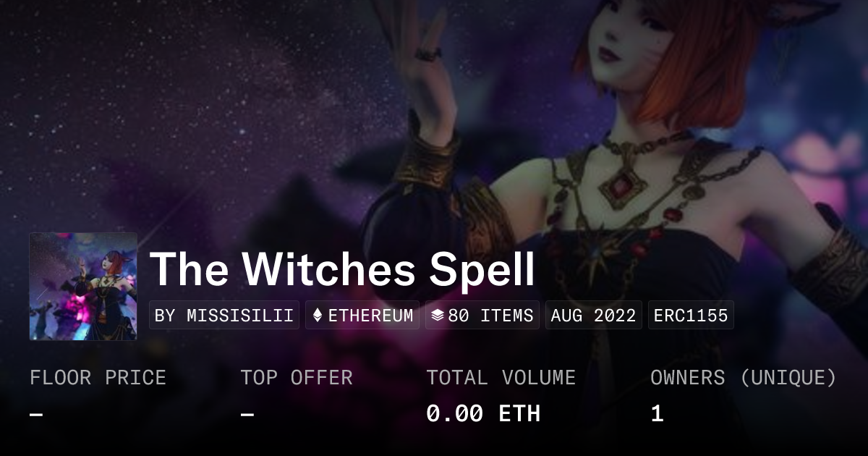
Task: Click the dash value under Top Offer
Action: point(247,414)
